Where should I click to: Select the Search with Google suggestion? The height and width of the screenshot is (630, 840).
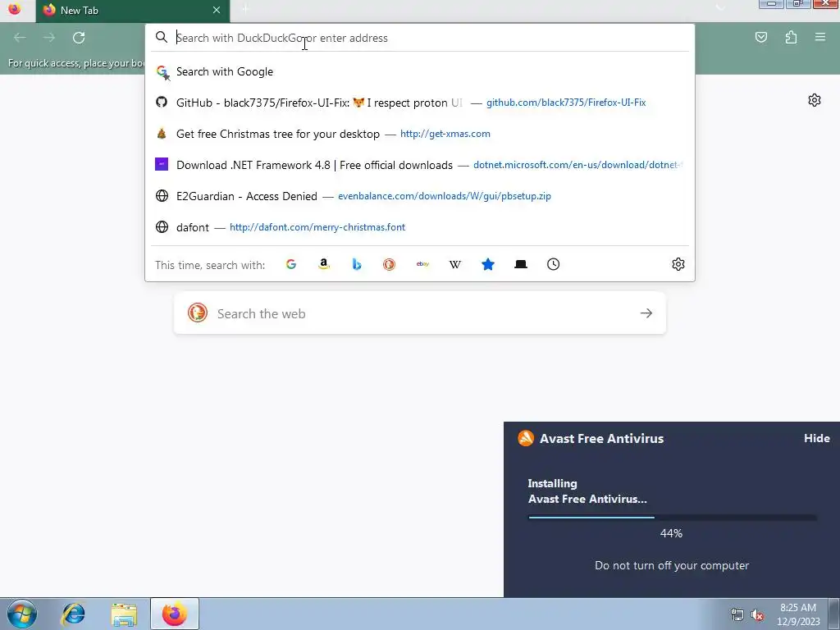(x=420, y=72)
